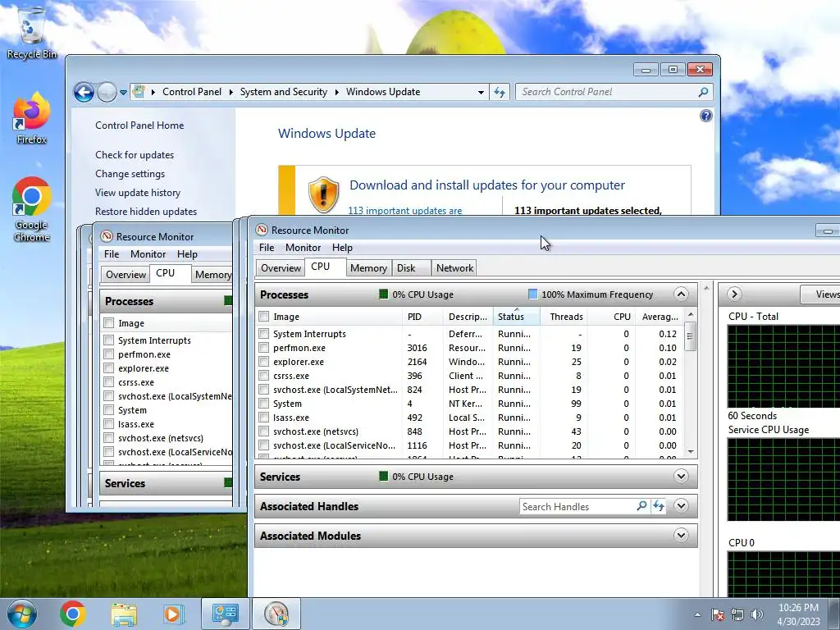The image size is (840, 630).
Task: Check csrss.exe with PID 396
Action: click(263, 375)
